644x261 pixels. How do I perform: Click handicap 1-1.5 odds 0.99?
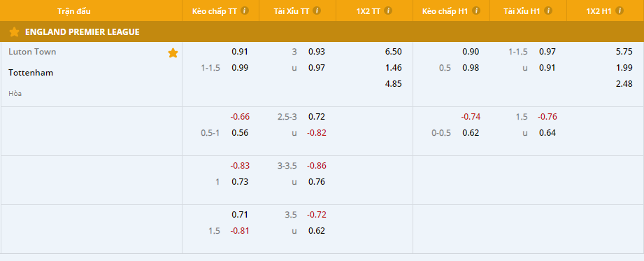click(x=240, y=67)
